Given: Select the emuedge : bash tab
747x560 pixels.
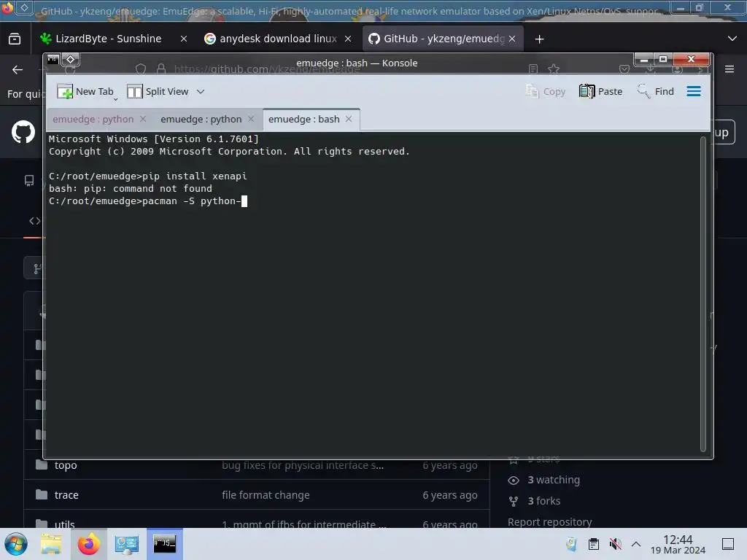Looking at the screenshot, I should [304, 119].
